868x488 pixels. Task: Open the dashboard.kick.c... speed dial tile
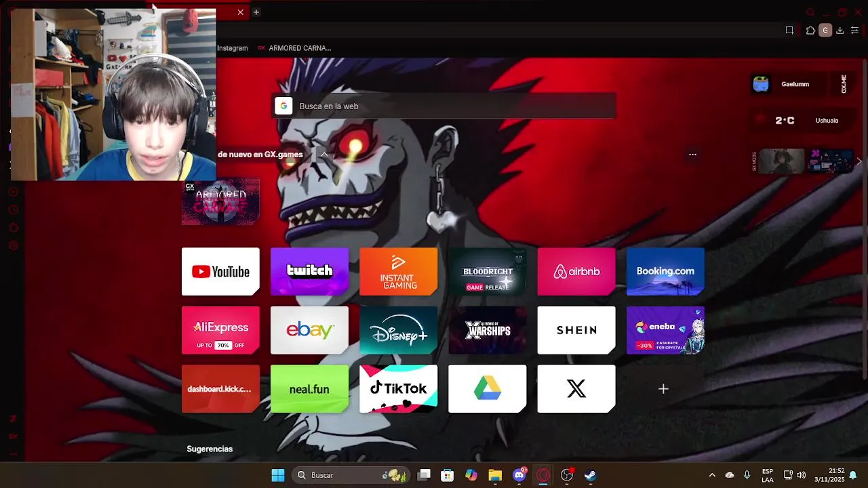click(220, 389)
